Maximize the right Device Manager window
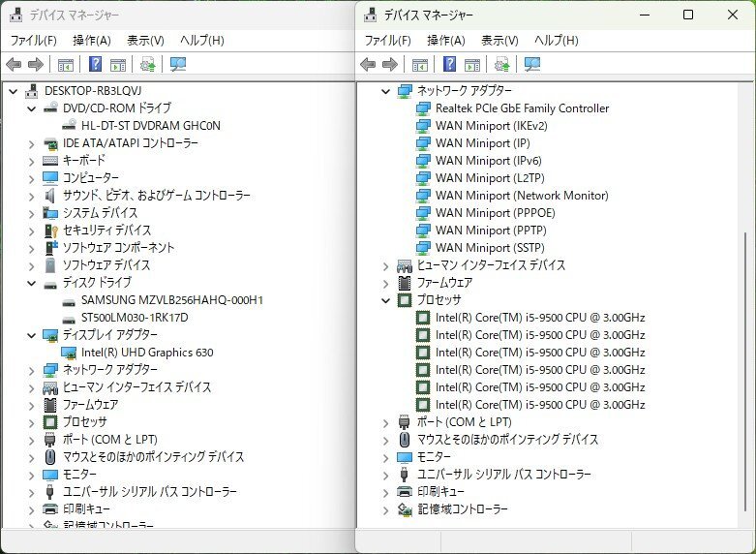This screenshot has width=756, height=554. (688, 15)
